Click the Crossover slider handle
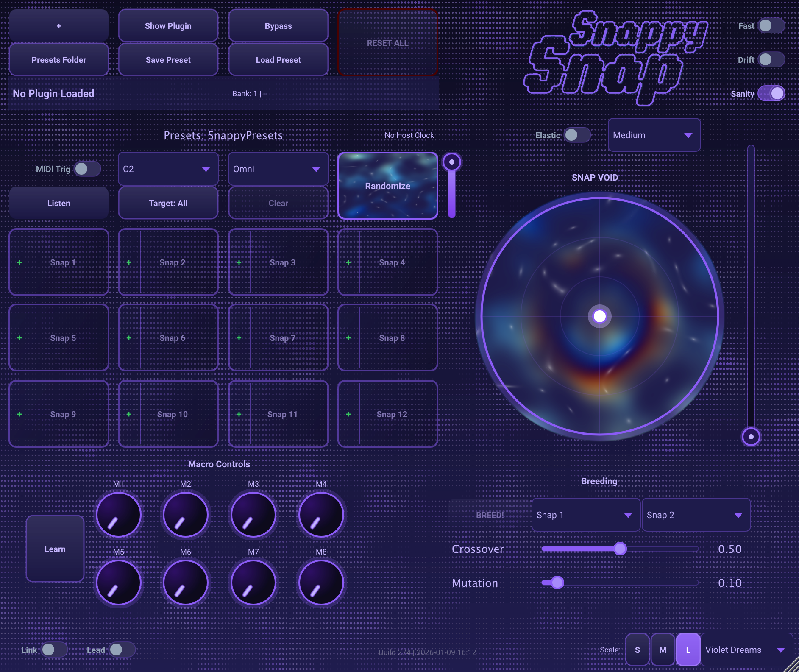 [620, 549]
